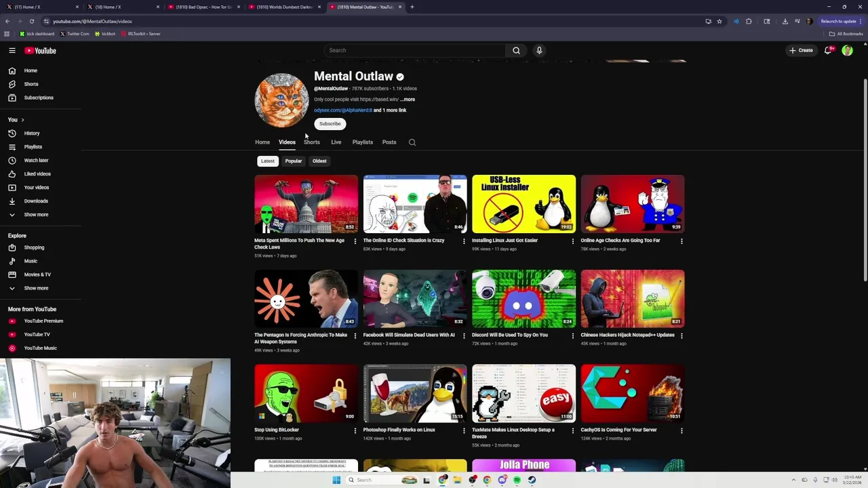Click the search magnifier button

click(516, 50)
